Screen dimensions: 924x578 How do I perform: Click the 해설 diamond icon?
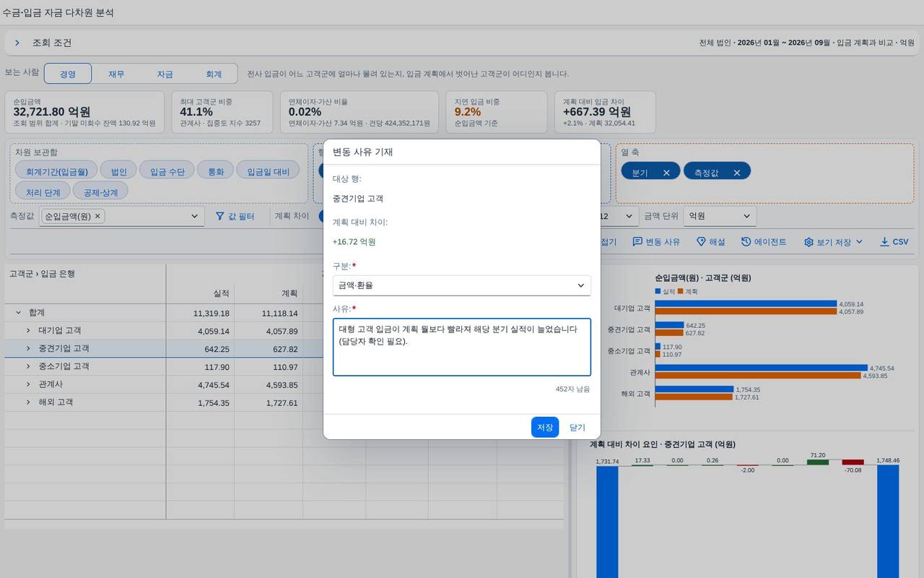pos(701,242)
